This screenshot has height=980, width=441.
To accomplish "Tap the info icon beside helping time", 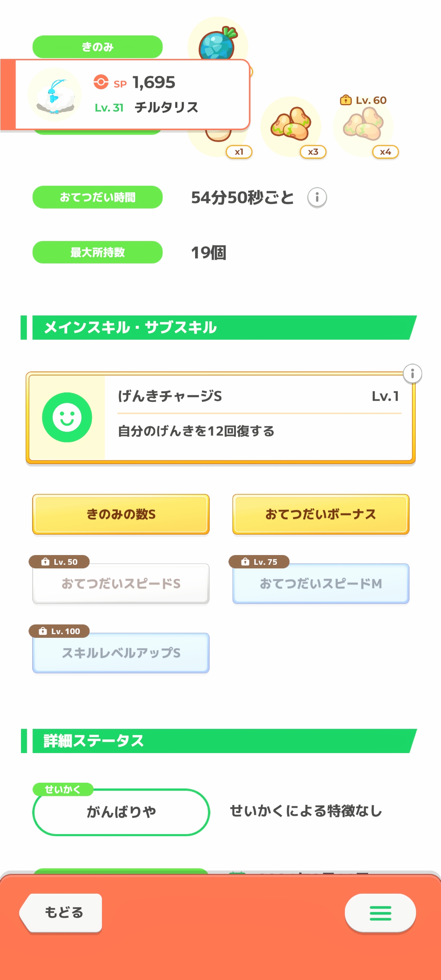I will 317,197.
